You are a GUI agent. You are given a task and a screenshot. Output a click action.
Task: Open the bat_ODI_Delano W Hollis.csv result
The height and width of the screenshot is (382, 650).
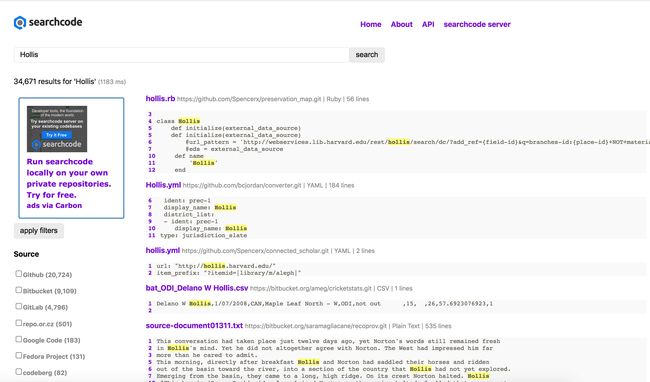pyautogui.click(x=196, y=288)
